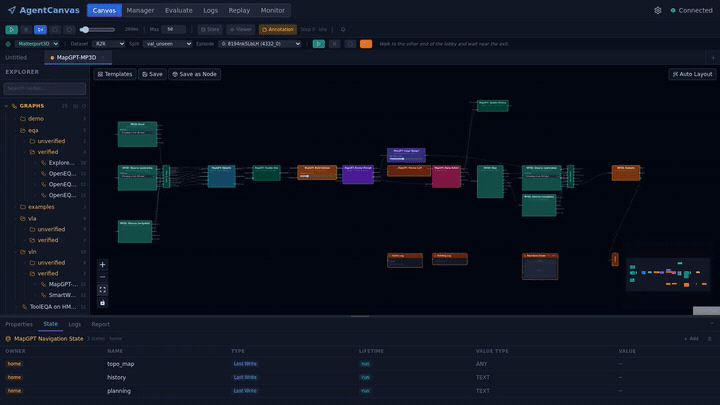Image resolution: width=720 pixels, height=405 pixels.
Task: Open the Dataset R2R dropdown
Action: click(108, 44)
